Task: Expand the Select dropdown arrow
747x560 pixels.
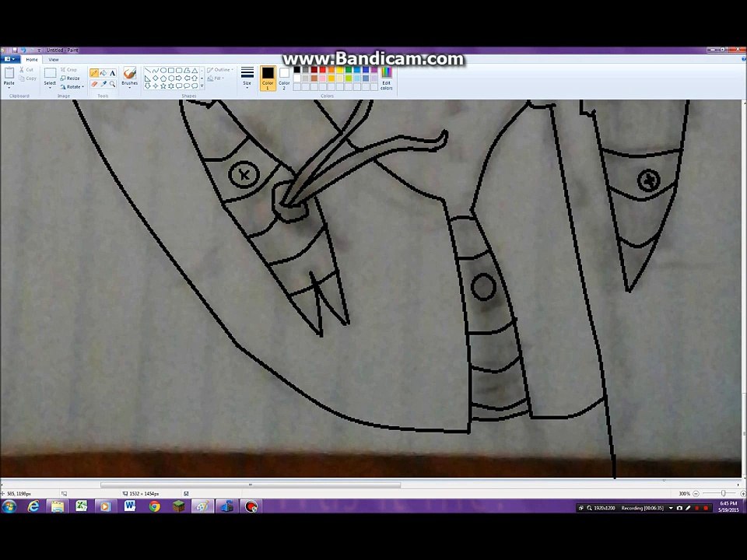Action: tap(50, 88)
